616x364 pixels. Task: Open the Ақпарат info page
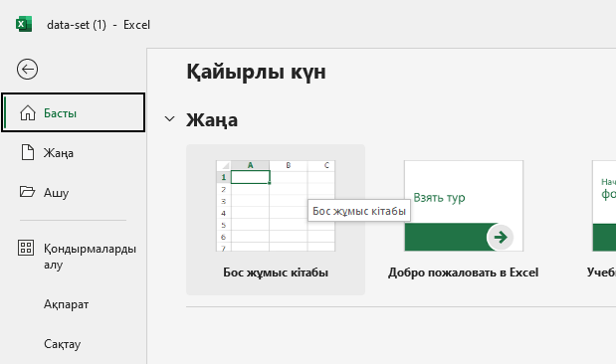tap(66, 304)
